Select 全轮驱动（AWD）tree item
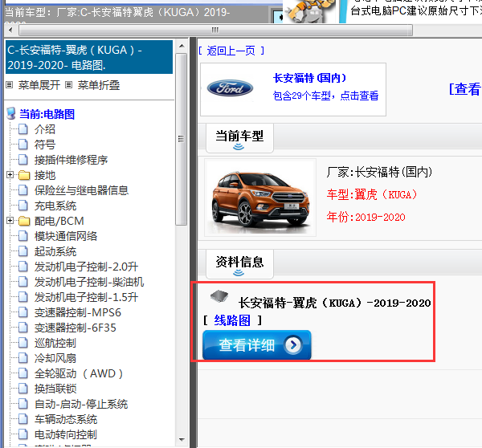Screen dimensions: 482x448 [x=79, y=373]
